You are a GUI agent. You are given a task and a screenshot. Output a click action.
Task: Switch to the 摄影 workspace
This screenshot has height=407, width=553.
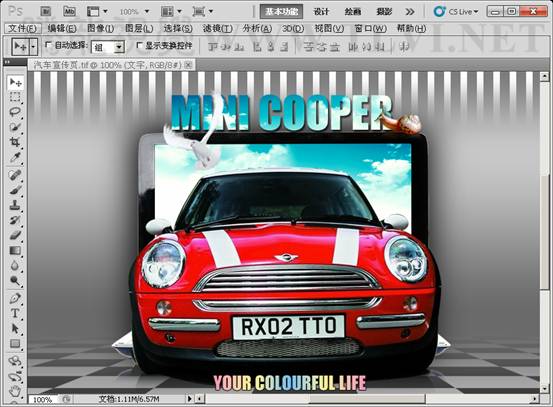point(384,12)
